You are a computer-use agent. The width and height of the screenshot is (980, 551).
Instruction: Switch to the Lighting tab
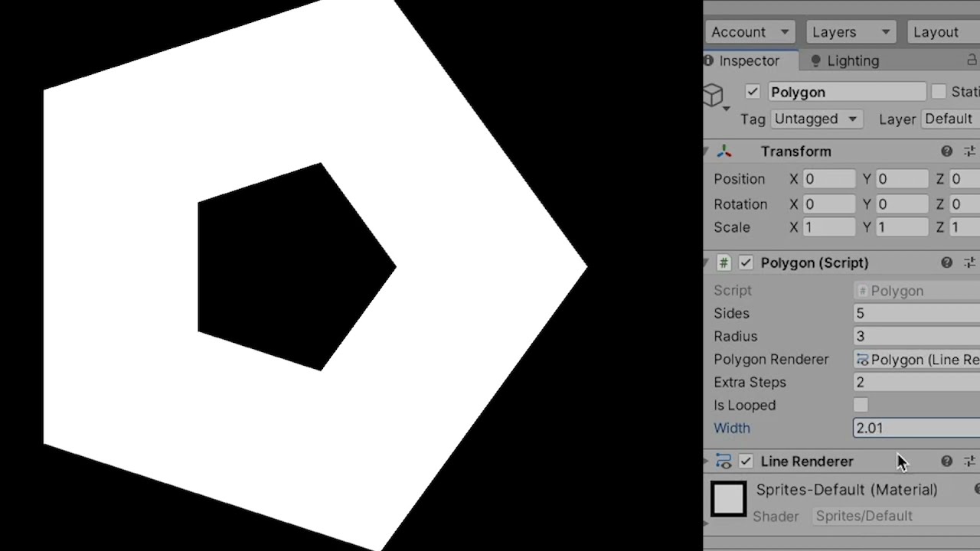tap(845, 61)
